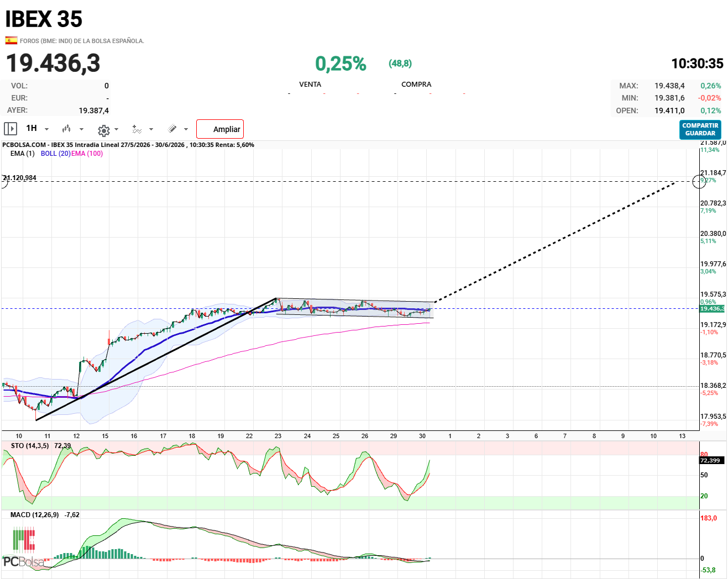Click the 21.120,984 horizontal line label
Viewport: 728px width, 579px height.
click(20, 178)
